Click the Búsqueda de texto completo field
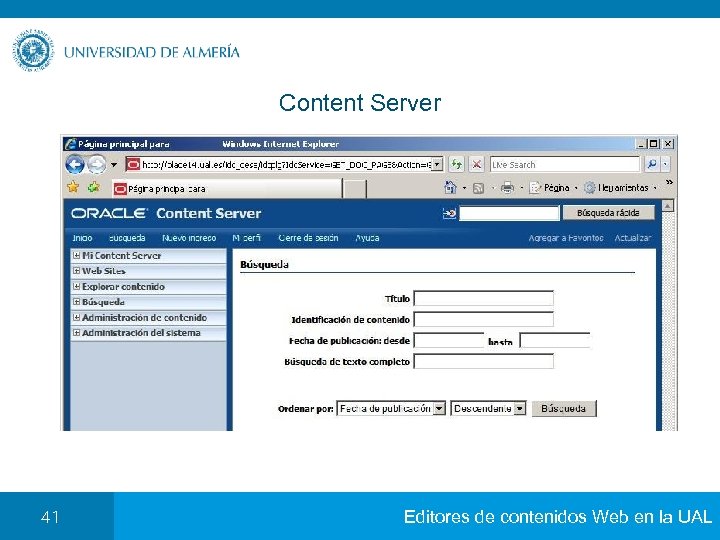 click(x=484, y=361)
